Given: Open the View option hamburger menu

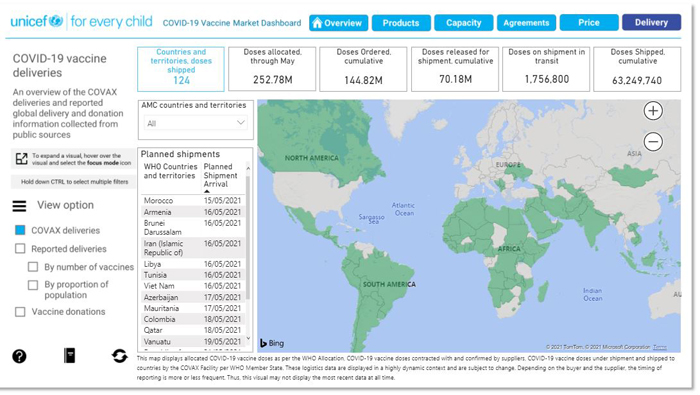Looking at the screenshot, I should click(19, 206).
